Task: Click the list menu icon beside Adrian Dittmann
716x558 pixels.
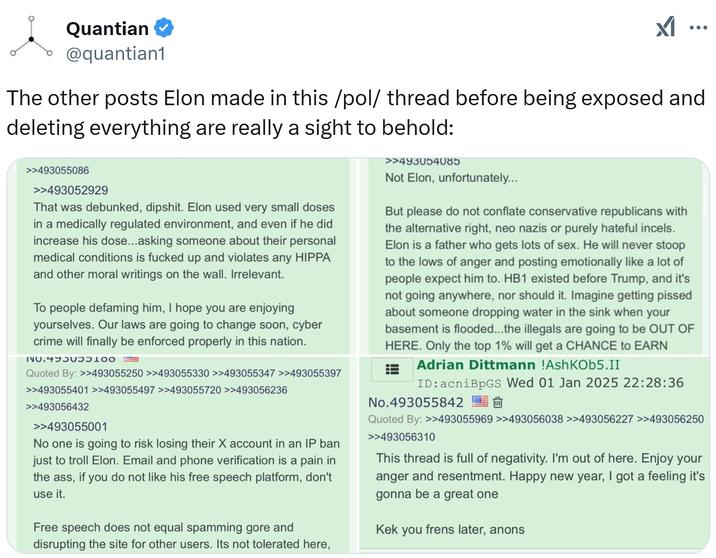Action: point(392,369)
